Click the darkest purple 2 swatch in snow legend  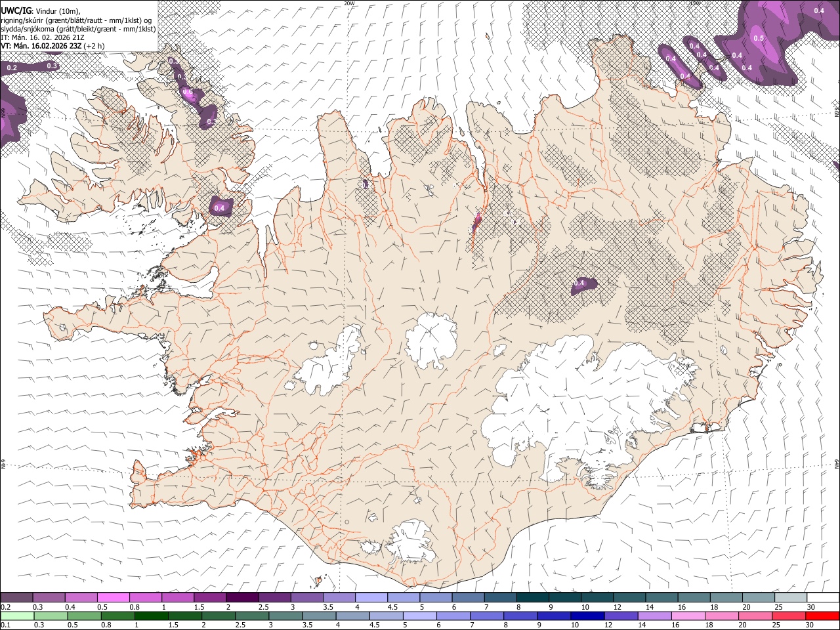pyautogui.click(x=242, y=598)
